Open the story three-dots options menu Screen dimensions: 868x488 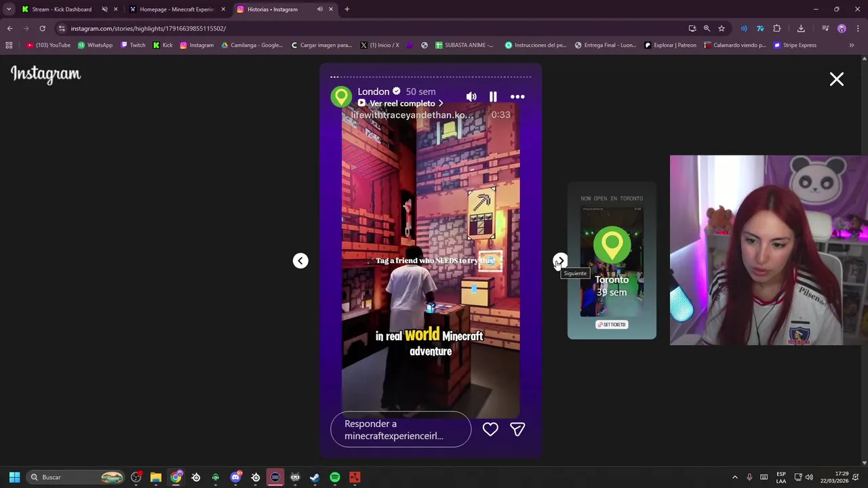click(517, 97)
